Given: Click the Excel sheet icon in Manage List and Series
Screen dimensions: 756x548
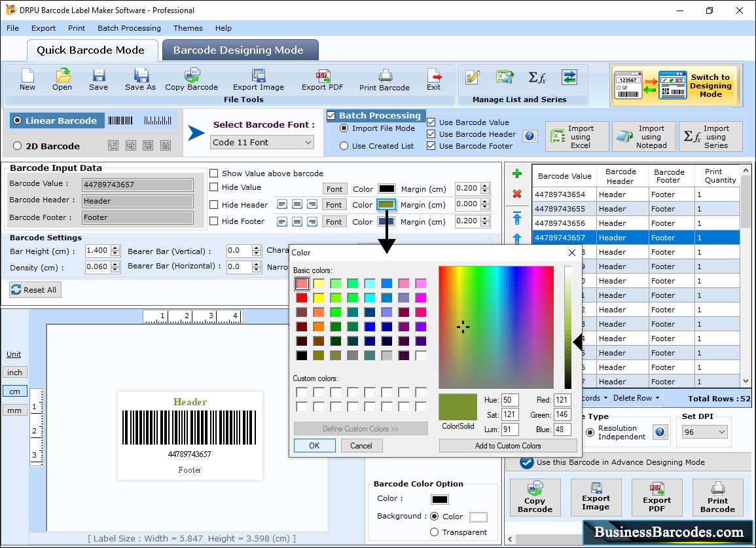Looking at the screenshot, I should (x=505, y=77).
